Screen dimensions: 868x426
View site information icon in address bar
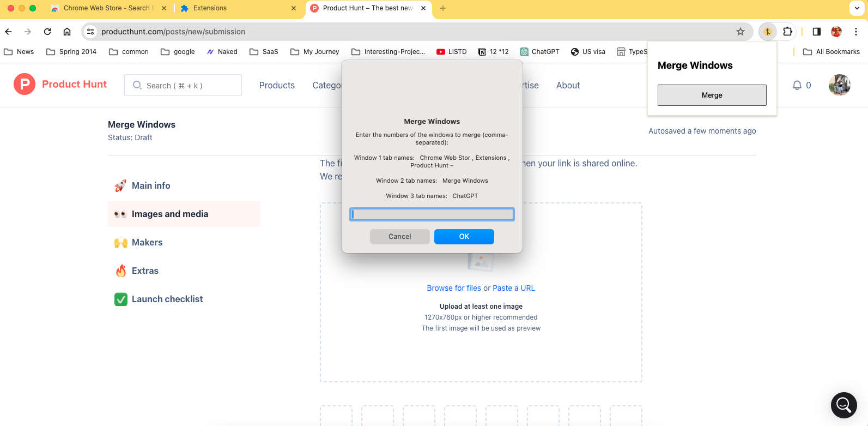(x=91, y=32)
